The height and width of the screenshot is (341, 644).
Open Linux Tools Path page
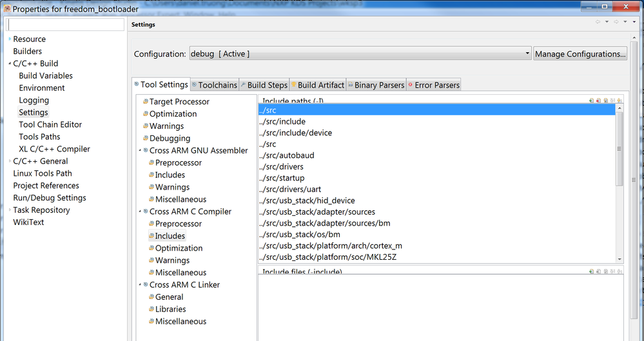(x=43, y=173)
